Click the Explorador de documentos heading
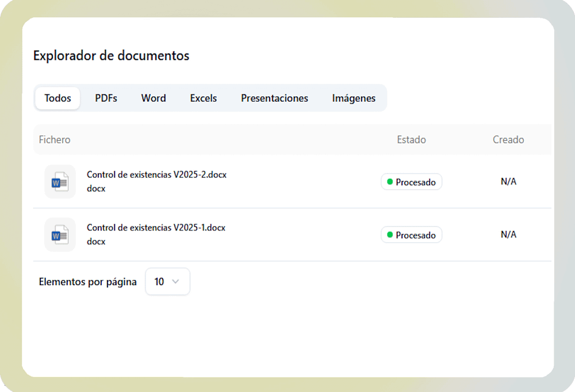This screenshot has height=392, width=575. (111, 56)
